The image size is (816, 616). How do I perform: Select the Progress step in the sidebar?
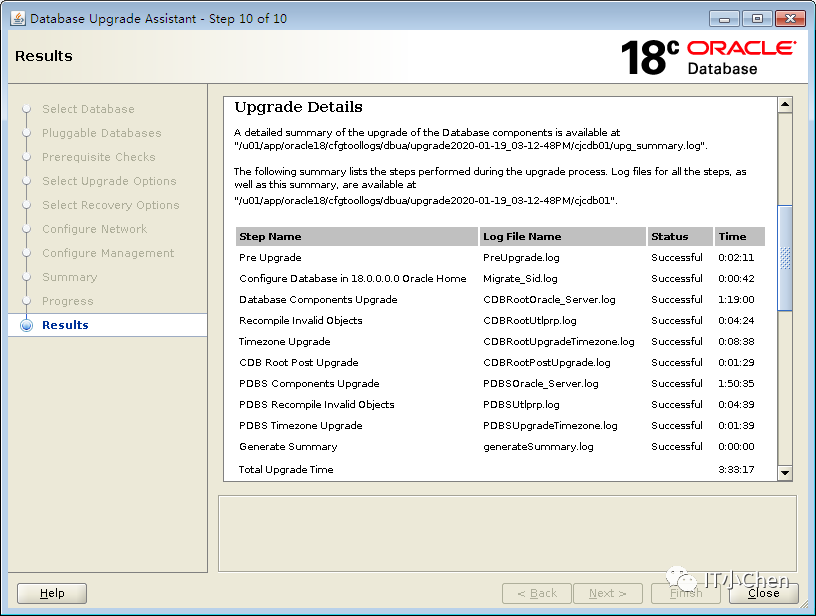(68, 301)
